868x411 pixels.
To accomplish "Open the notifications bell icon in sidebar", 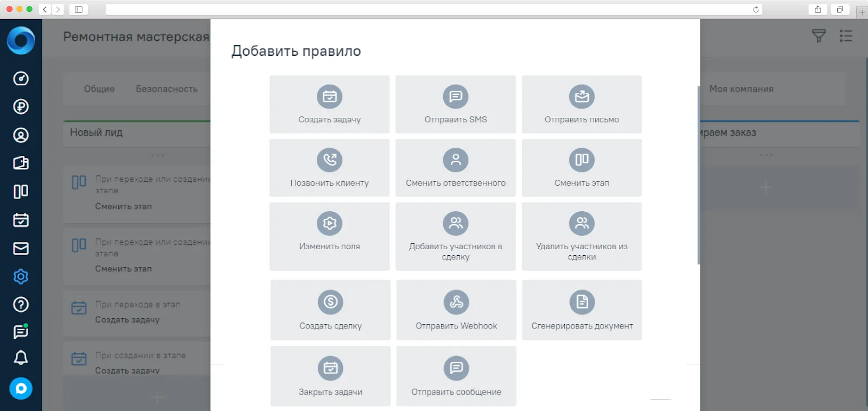I will click(21, 358).
